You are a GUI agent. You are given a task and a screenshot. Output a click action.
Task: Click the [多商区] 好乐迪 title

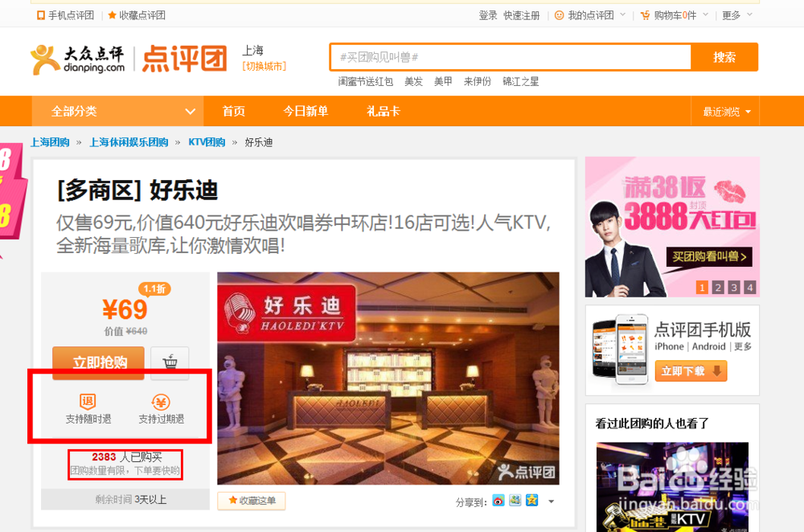tap(137, 190)
